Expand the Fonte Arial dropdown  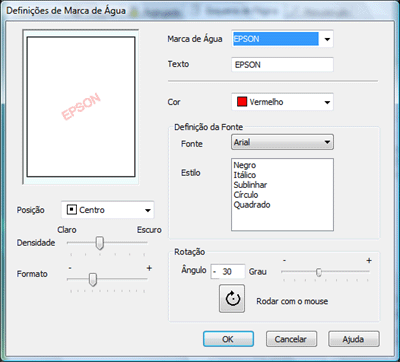(x=282, y=142)
